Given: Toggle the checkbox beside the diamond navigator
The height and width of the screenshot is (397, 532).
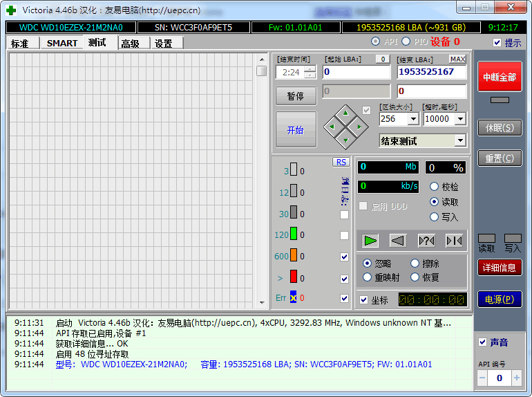Looking at the screenshot, I should 366,110.
